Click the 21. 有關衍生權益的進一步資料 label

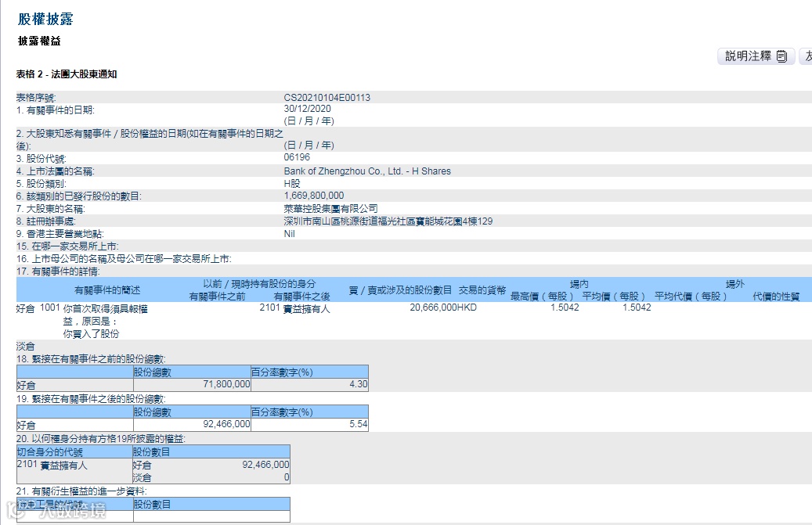[x=81, y=491]
